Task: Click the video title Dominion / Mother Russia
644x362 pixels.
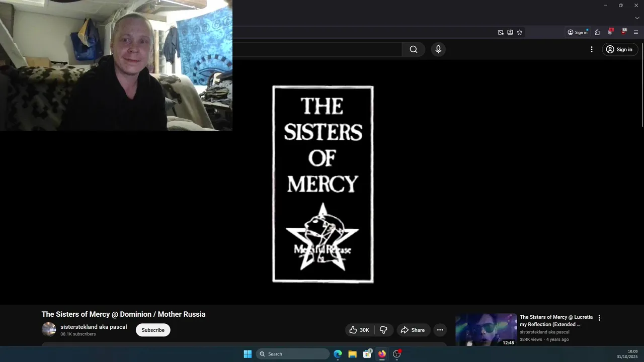Action: point(124,314)
